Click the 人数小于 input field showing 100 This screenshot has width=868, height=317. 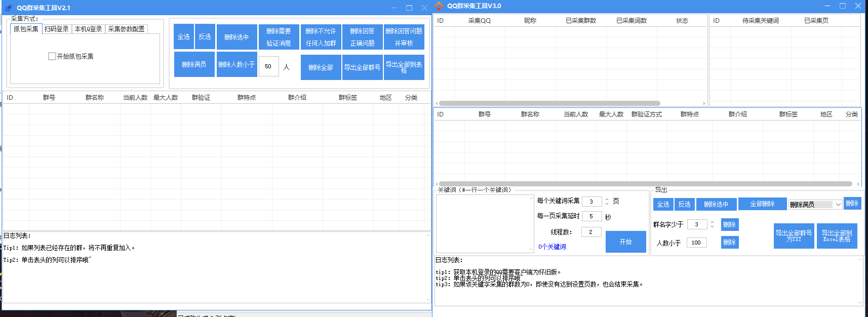pyautogui.click(x=696, y=243)
